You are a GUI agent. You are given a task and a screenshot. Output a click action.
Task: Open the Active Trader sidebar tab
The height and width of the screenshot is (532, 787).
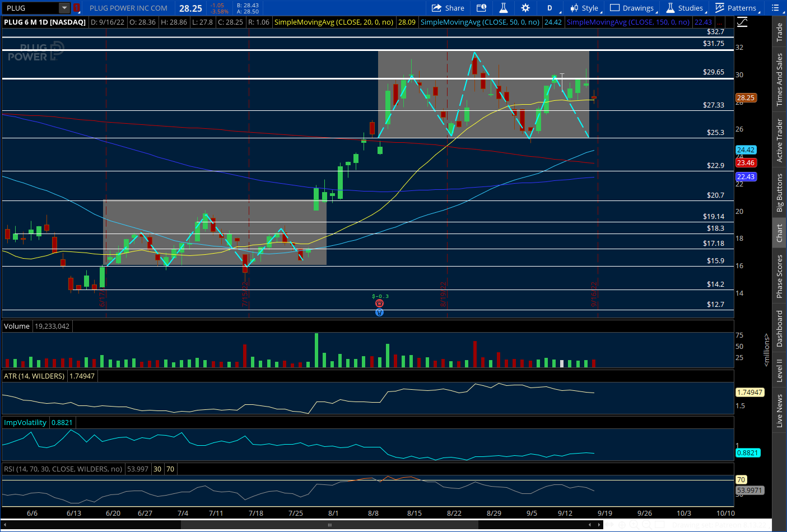(x=779, y=141)
